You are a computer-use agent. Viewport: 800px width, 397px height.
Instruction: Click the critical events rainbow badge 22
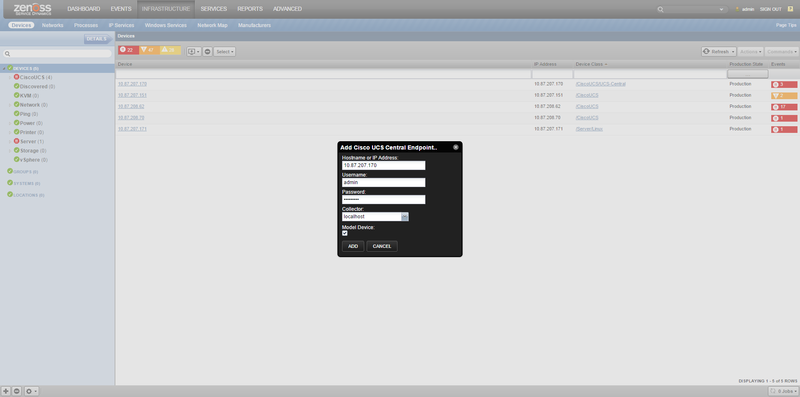pos(128,50)
